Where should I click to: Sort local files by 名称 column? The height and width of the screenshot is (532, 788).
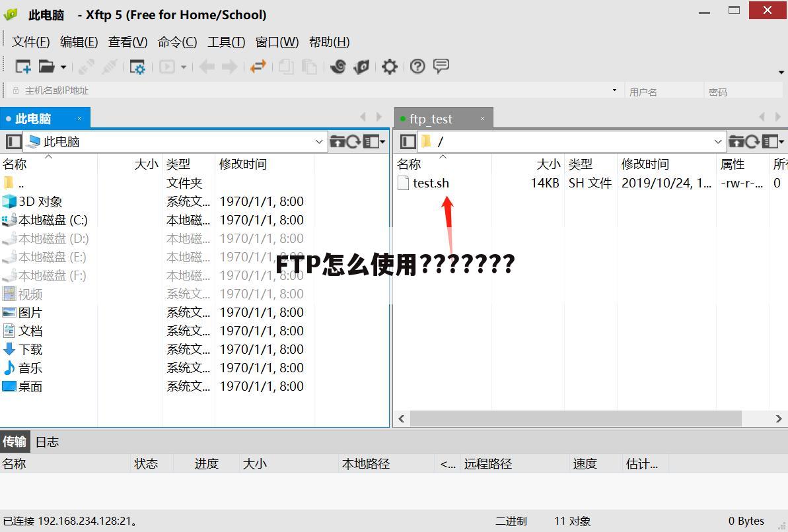(49, 164)
